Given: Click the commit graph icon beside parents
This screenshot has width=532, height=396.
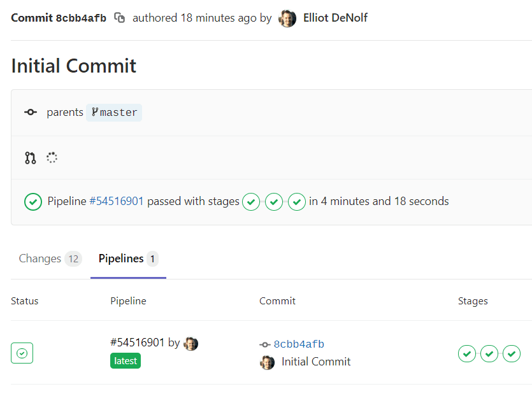Looking at the screenshot, I should tap(30, 113).
